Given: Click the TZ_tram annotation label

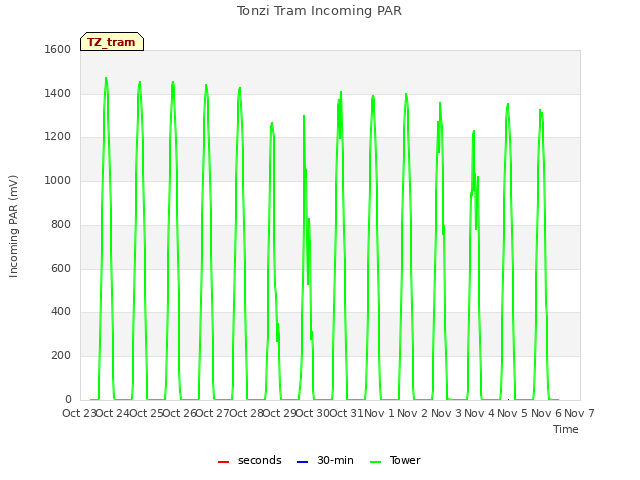Looking at the screenshot, I should point(112,42).
